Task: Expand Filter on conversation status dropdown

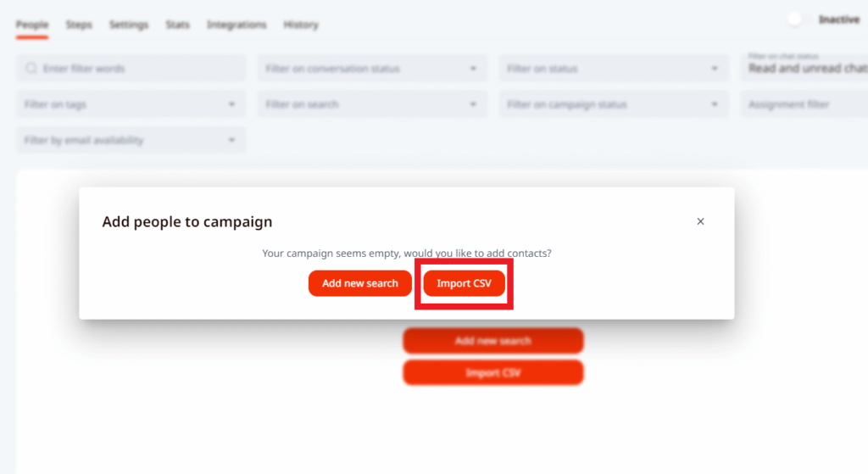Action: (x=372, y=69)
